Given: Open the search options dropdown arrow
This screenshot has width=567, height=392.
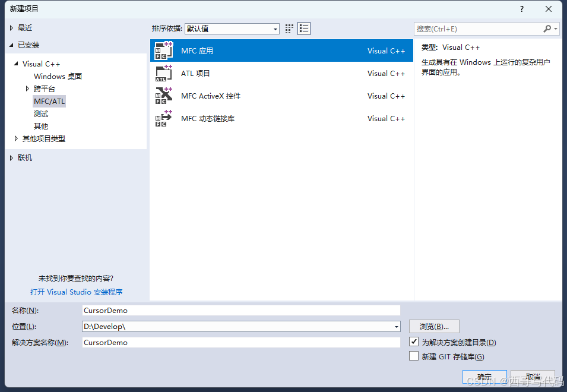Looking at the screenshot, I should point(556,29).
